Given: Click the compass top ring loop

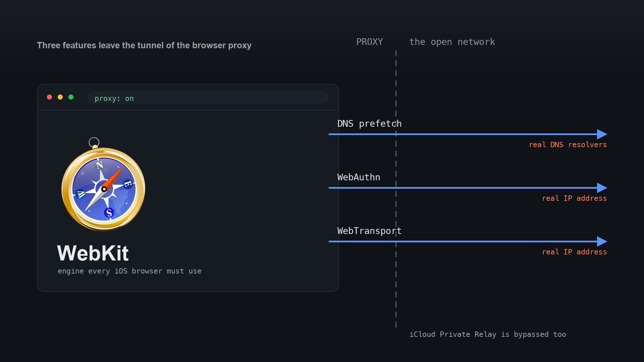Looking at the screenshot, I should [x=94, y=142].
